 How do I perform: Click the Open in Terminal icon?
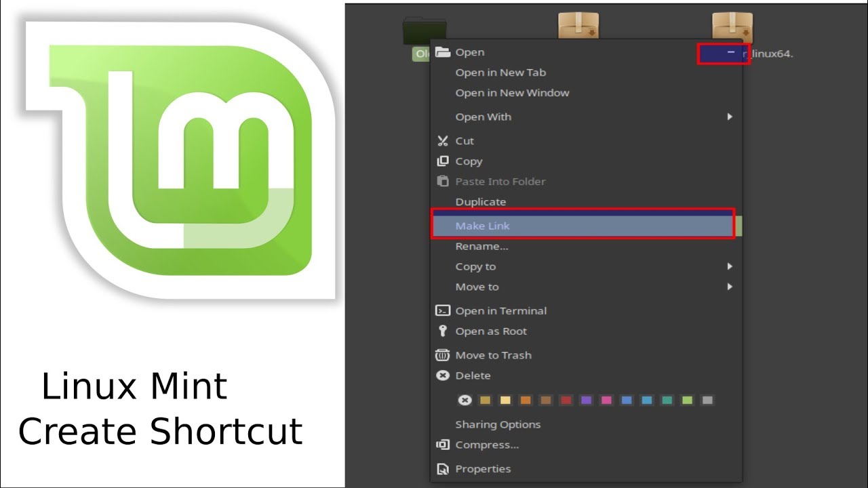tap(443, 311)
